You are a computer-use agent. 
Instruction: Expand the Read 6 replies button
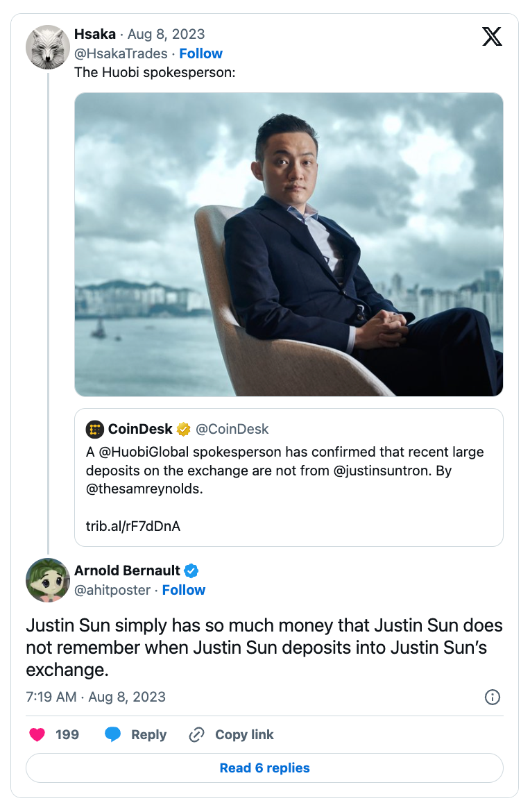coord(264,768)
